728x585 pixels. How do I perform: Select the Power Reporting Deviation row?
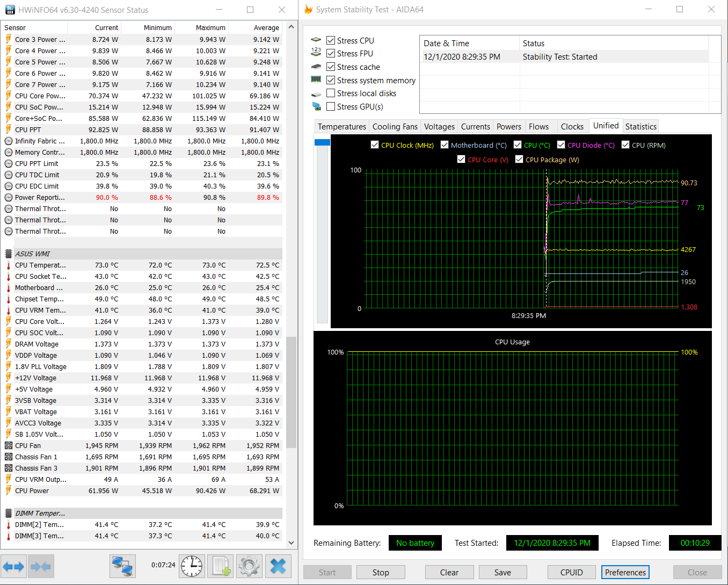[x=143, y=197]
